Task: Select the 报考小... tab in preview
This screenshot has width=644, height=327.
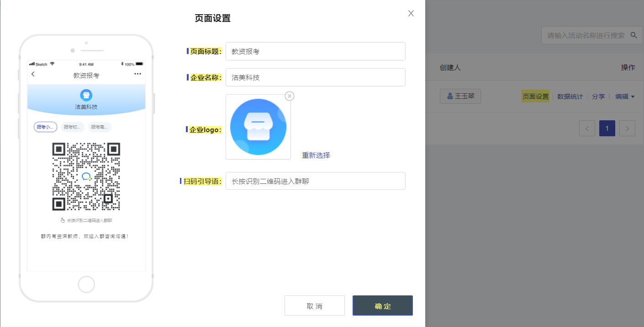Action: 45,127
